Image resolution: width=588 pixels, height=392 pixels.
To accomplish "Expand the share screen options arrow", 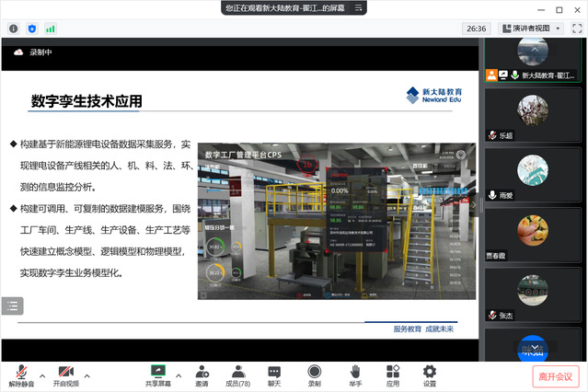I will 179,375.
